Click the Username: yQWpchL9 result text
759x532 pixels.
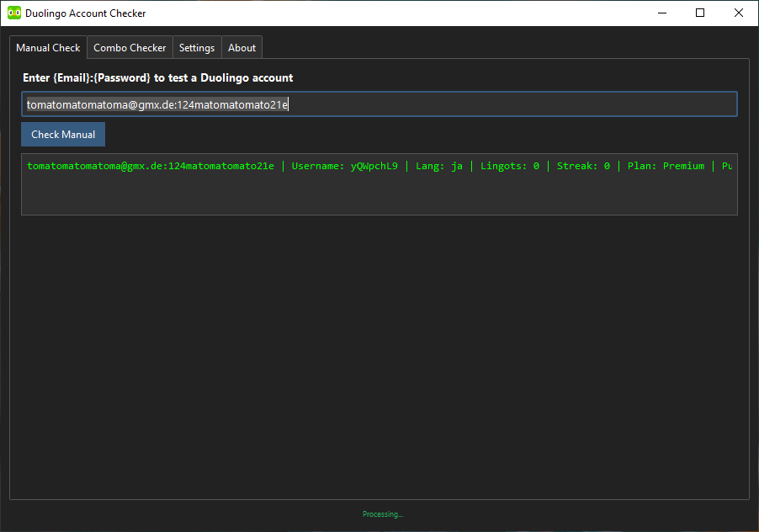click(x=345, y=166)
